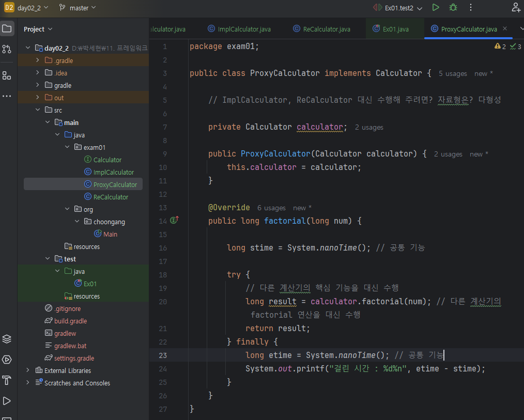Click the implements gutter icon on line 14
This screenshot has width=524, height=420.
point(175,220)
